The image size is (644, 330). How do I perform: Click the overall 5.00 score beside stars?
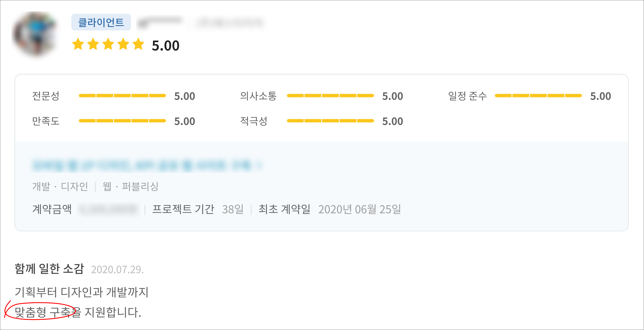166,46
